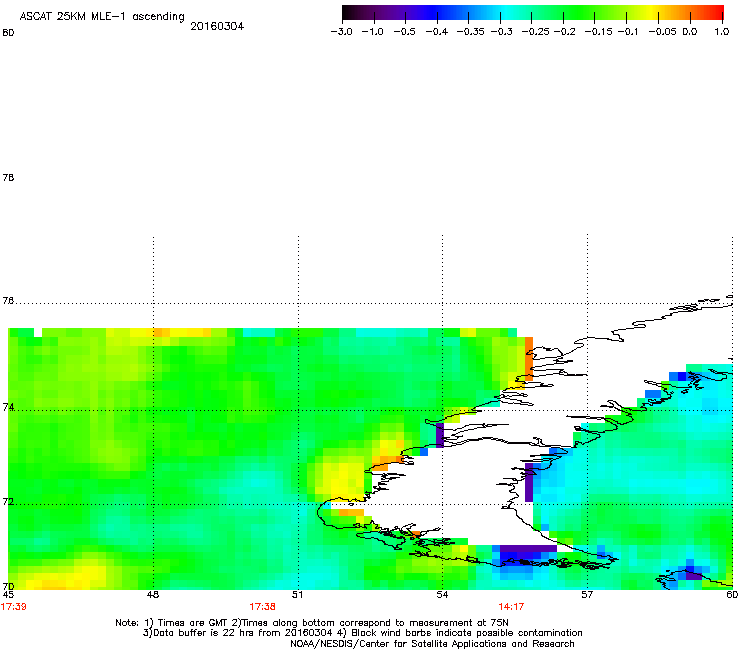Select the 54 longitude axis label
This screenshot has width=740, height=650.
[x=442, y=595]
